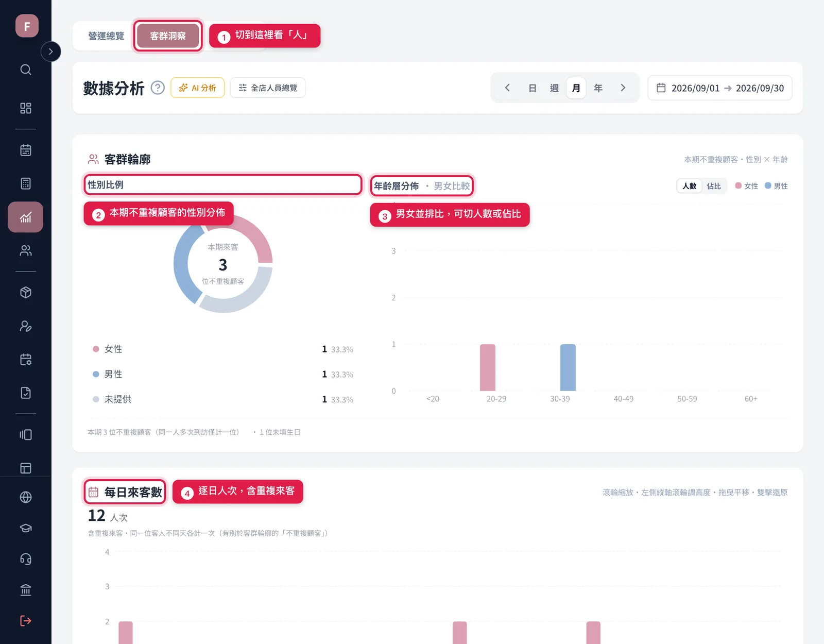
Task: Select the 月 period option
Action: click(x=576, y=88)
